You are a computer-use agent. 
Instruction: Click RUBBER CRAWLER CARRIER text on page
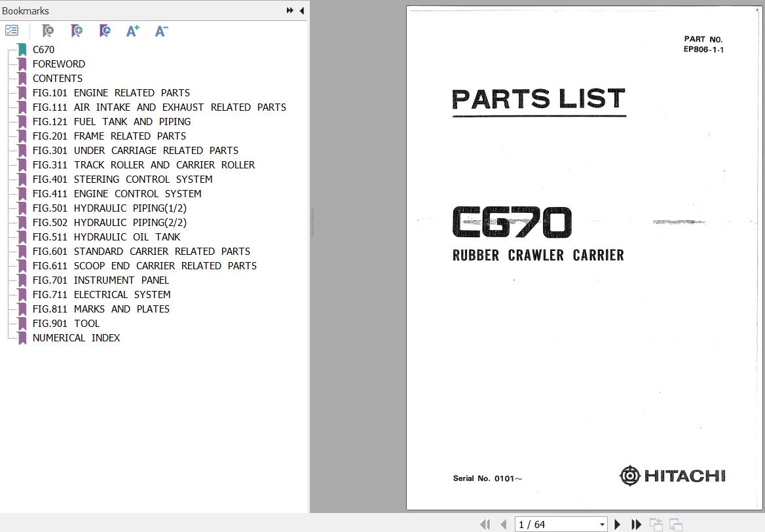[538, 256]
